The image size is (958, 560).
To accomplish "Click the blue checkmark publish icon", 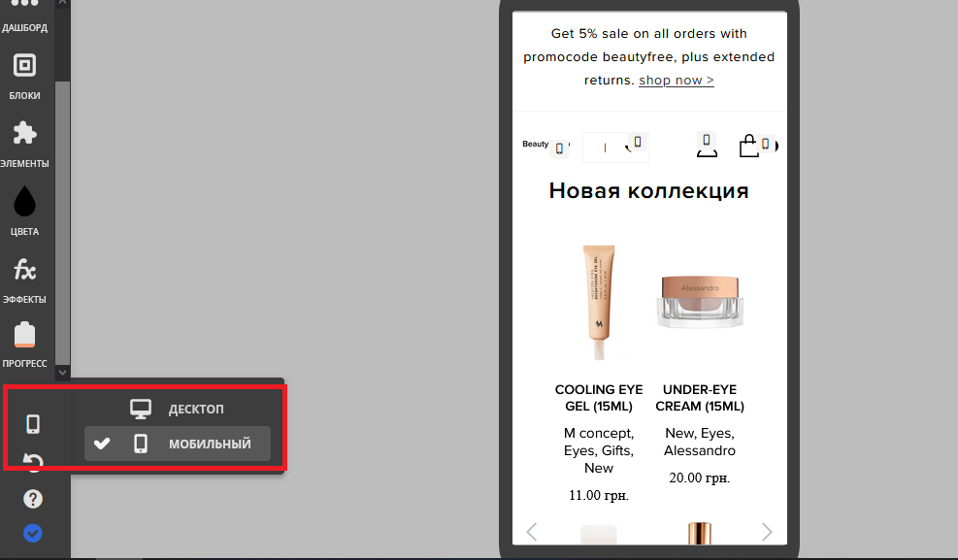I will (x=33, y=533).
